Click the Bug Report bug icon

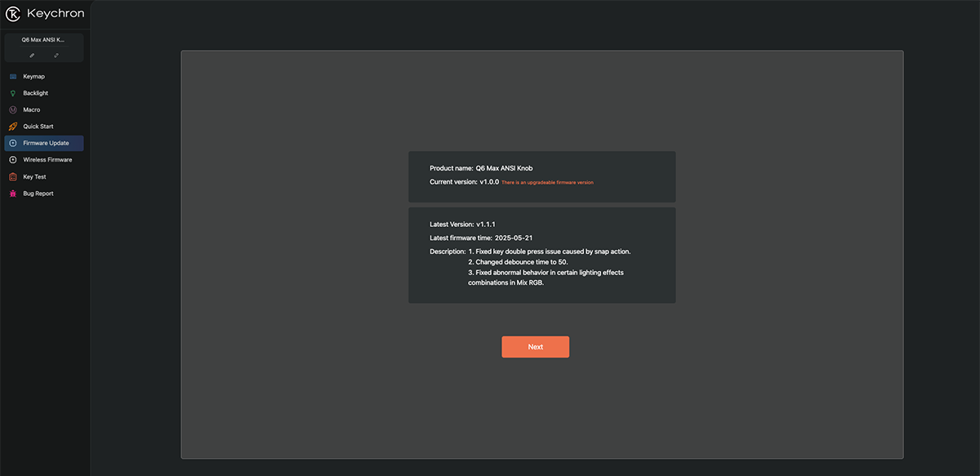[x=13, y=194]
